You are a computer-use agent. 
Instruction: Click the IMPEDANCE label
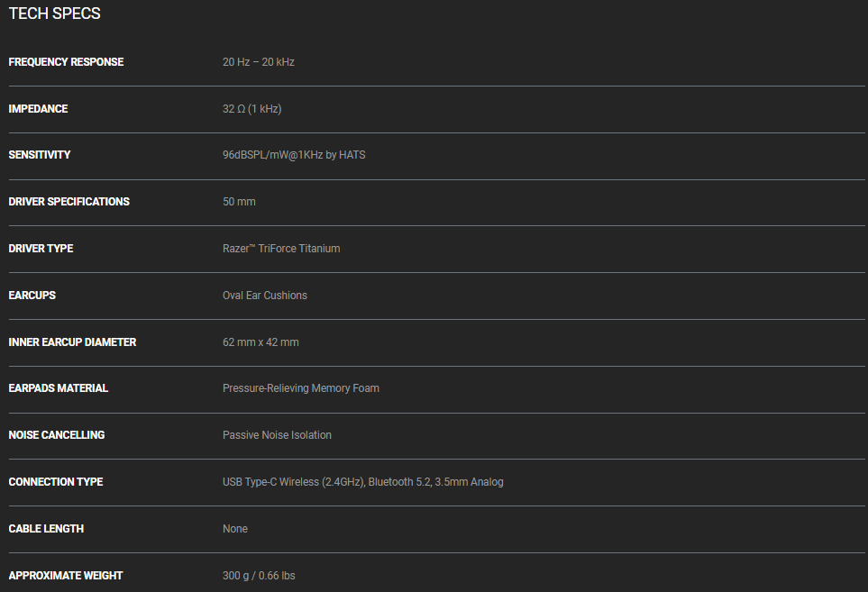coord(38,109)
